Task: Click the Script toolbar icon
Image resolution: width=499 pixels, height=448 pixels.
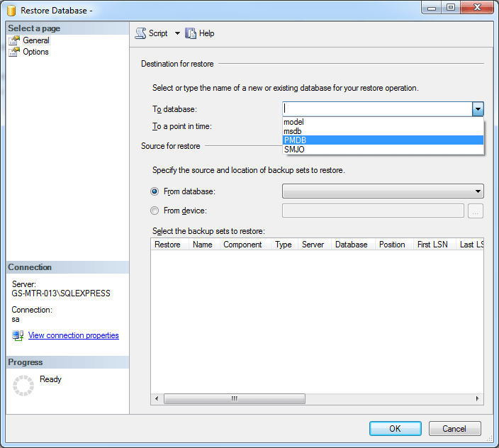Action: click(x=140, y=33)
